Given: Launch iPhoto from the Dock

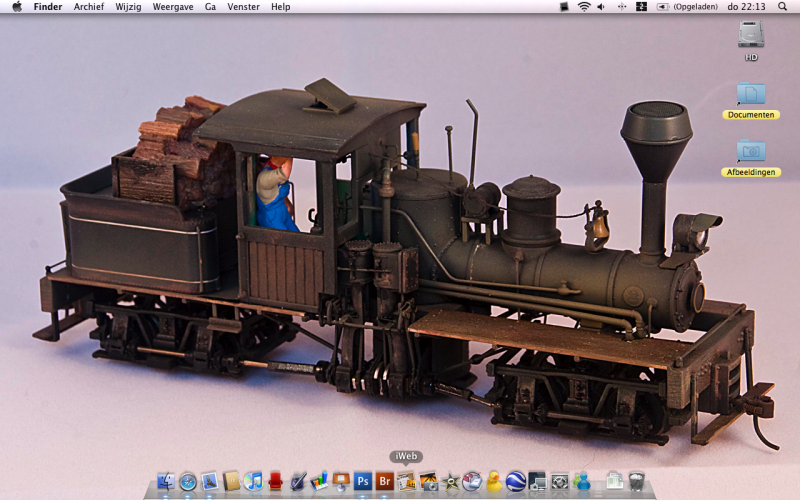Looking at the screenshot, I should pyautogui.click(x=429, y=481).
